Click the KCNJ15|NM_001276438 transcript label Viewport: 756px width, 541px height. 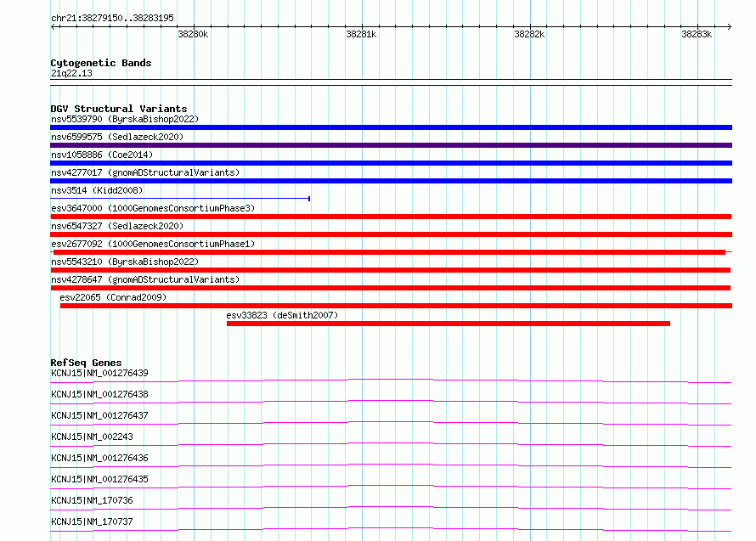pos(99,394)
